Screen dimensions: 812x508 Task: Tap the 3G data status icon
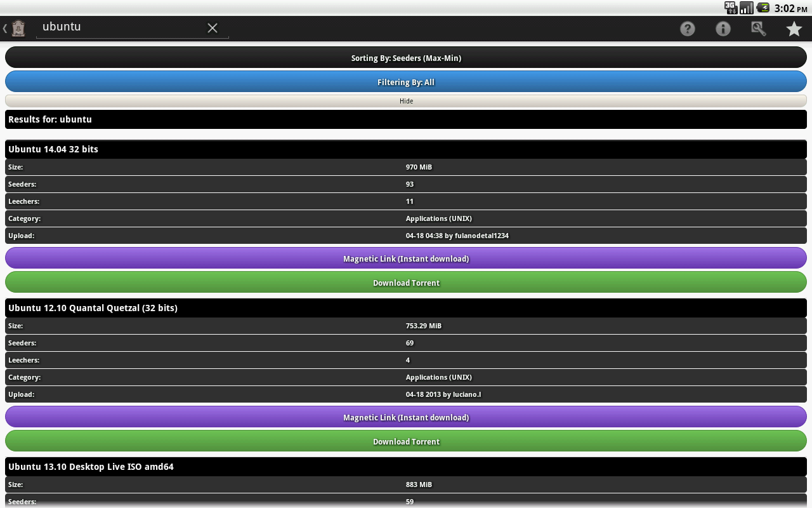tap(731, 8)
